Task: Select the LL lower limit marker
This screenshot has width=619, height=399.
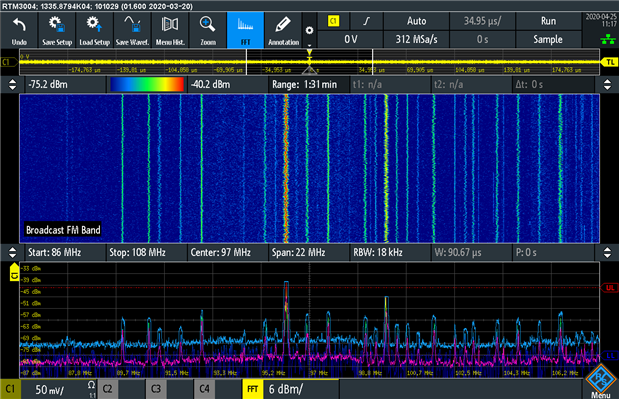Action: pos(610,356)
